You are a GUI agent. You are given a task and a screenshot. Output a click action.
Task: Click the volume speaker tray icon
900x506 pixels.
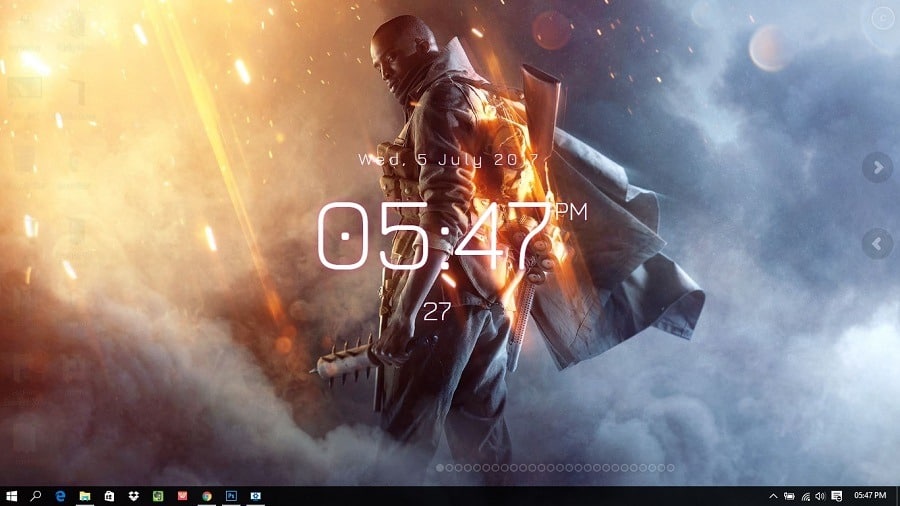[820, 496]
